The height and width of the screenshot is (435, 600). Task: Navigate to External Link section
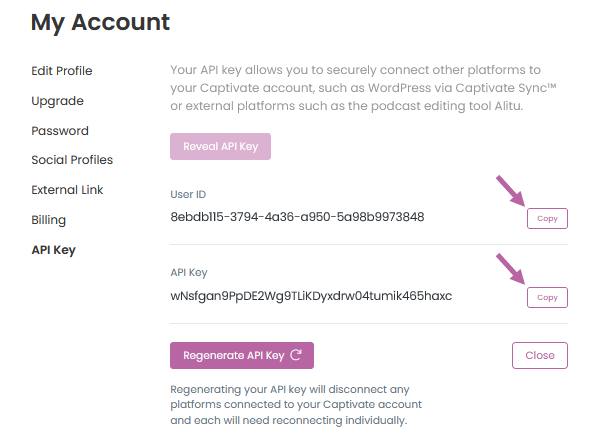(67, 190)
